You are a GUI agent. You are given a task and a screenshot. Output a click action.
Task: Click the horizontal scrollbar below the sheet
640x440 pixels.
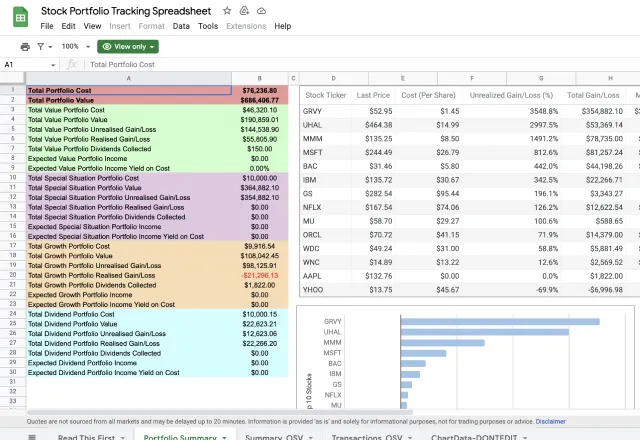(x=220, y=413)
